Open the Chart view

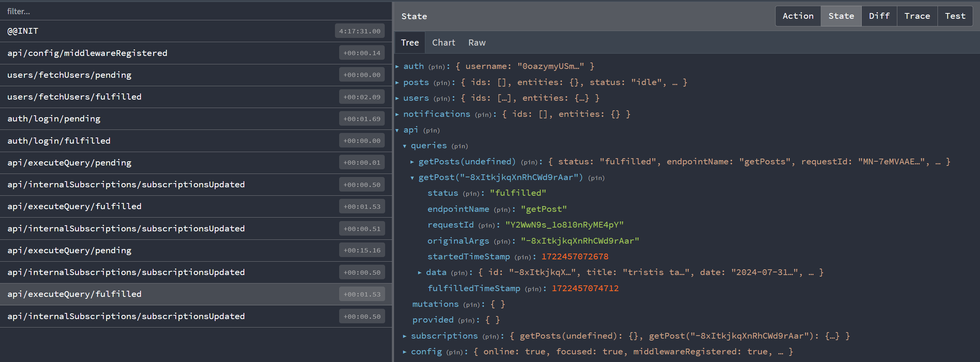[443, 42]
